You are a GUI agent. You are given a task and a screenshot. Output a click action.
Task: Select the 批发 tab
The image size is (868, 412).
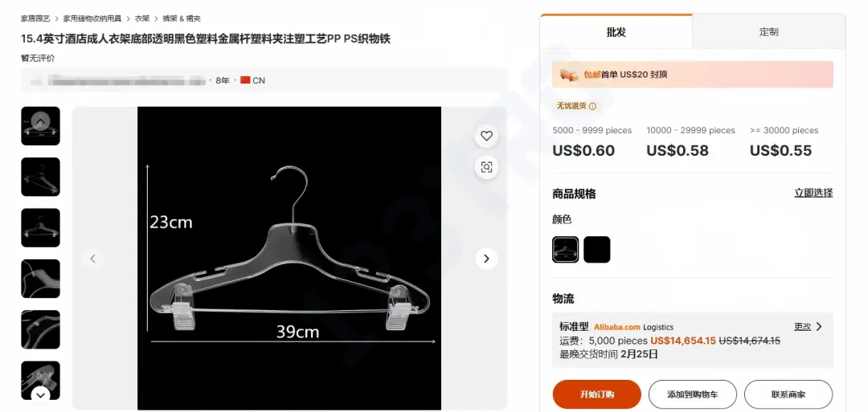pos(616,32)
